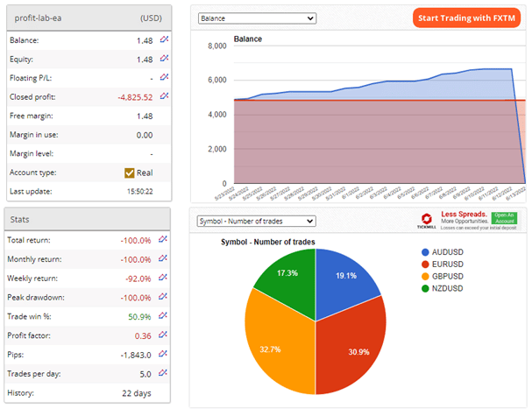Click the Tickmill logo in the ad
532x409 pixels.
pyautogui.click(x=425, y=221)
